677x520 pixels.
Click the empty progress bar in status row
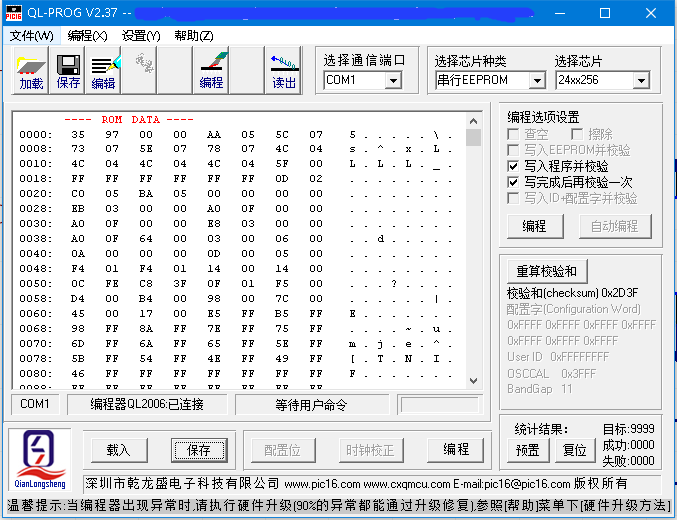440,405
